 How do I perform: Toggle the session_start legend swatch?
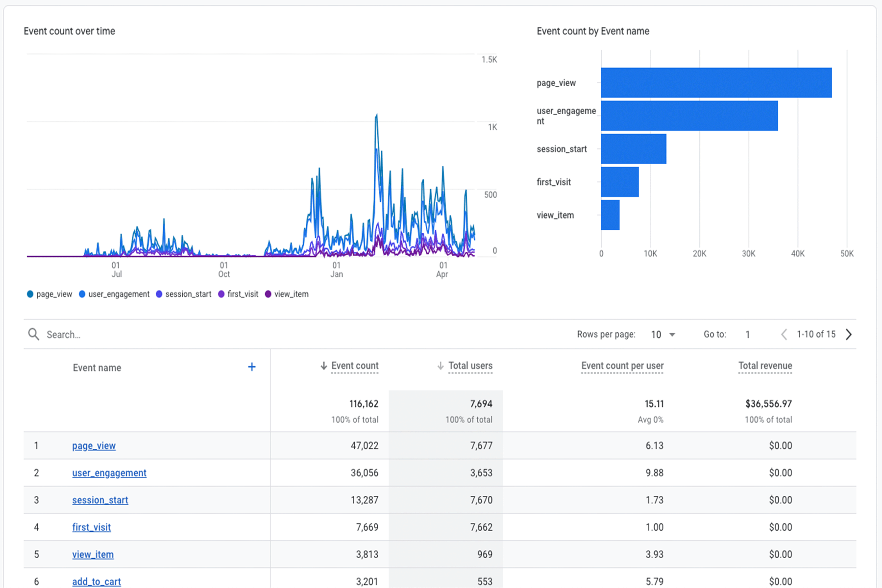point(159,294)
